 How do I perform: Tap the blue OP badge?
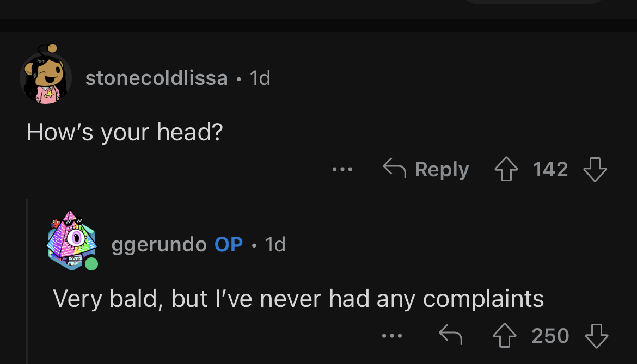[229, 245]
